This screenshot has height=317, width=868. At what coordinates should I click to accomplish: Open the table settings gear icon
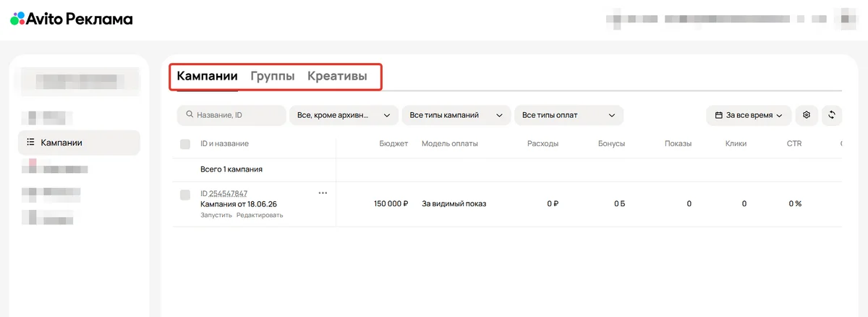(x=807, y=115)
